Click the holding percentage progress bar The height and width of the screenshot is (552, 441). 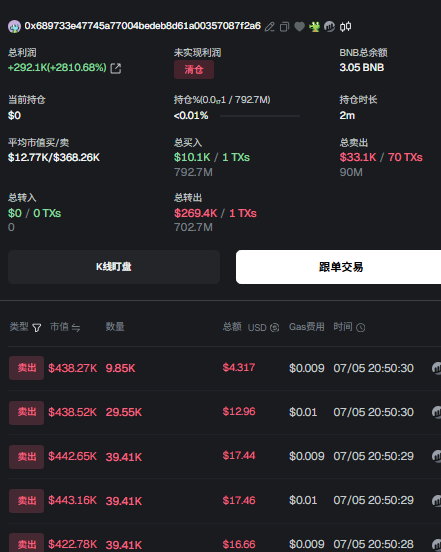pos(260,116)
